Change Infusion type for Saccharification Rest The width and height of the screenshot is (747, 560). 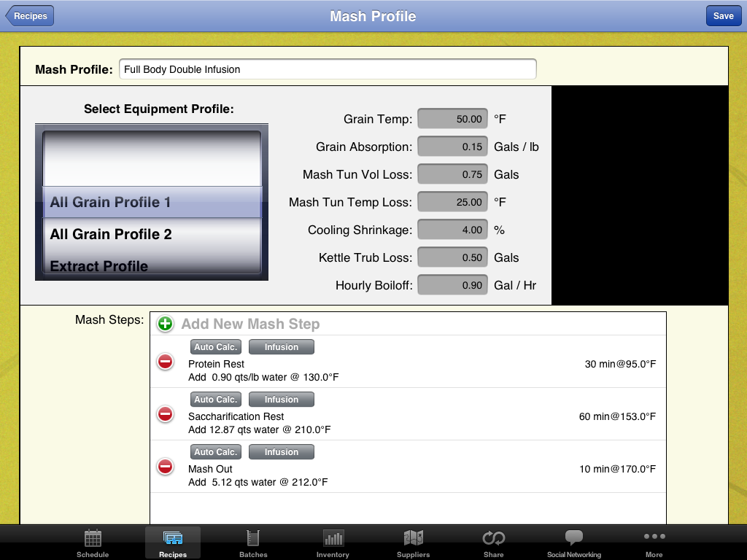(282, 400)
